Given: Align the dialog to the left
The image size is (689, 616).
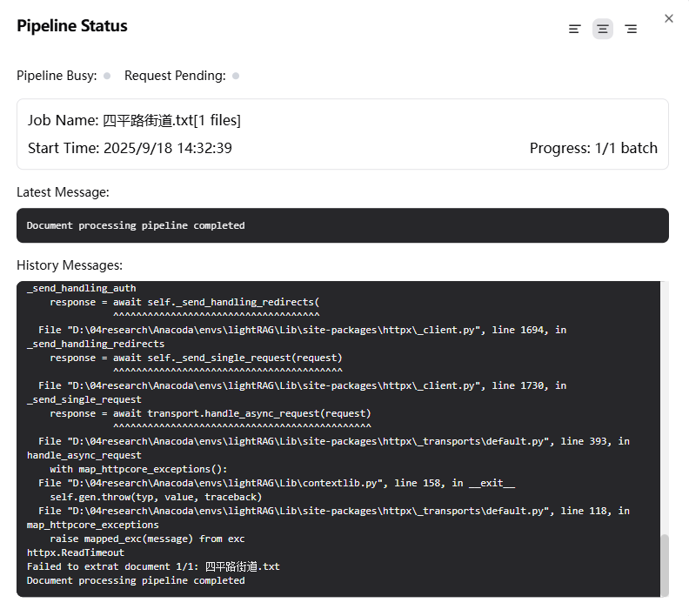Looking at the screenshot, I should click(574, 29).
